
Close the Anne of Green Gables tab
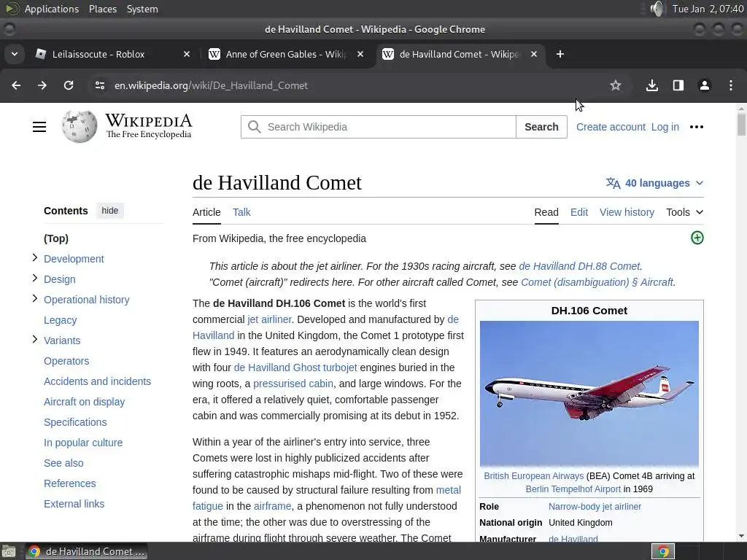(x=360, y=54)
